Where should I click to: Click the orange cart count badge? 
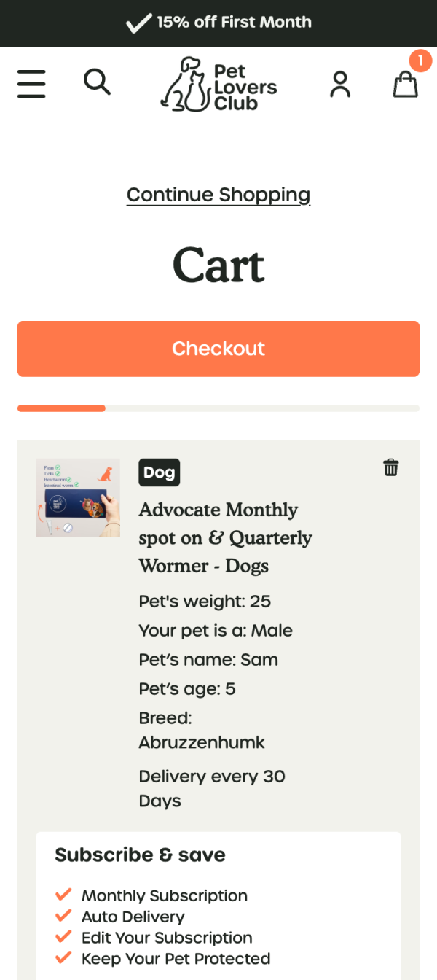click(x=420, y=61)
